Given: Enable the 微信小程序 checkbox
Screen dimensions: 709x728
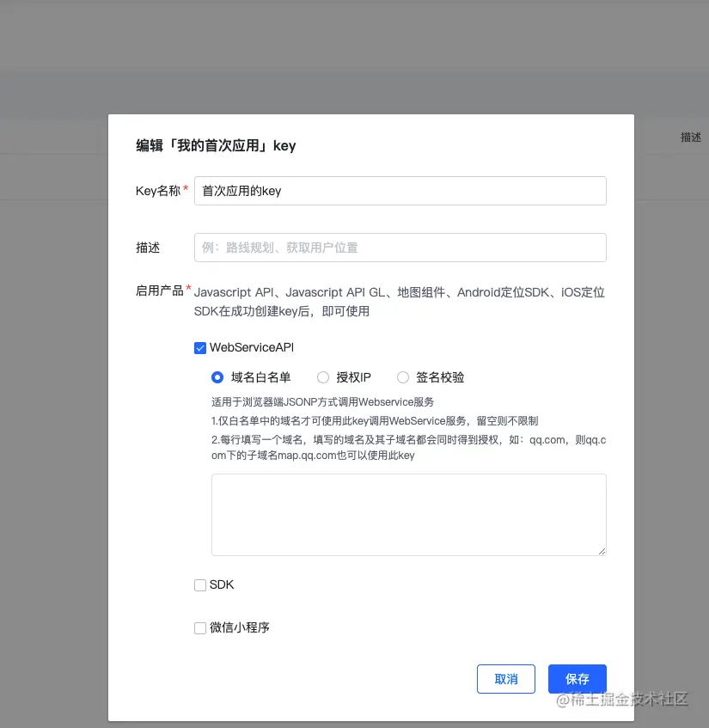Looking at the screenshot, I should click(x=200, y=627).
